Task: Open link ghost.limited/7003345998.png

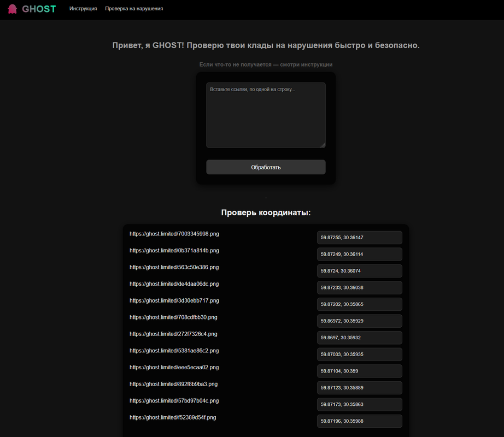Action: pyautogui.click(x=174, y=234)
